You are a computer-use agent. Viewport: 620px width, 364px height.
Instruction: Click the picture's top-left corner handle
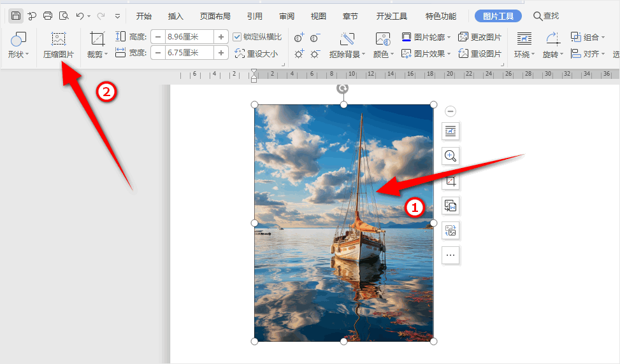(x=255, y=104)
